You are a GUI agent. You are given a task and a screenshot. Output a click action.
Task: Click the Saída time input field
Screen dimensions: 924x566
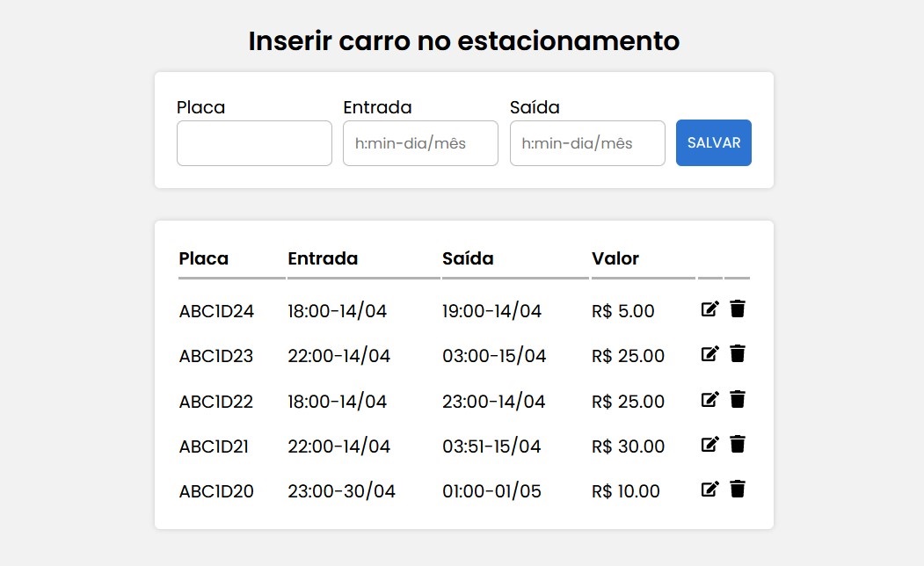(586, 142)
